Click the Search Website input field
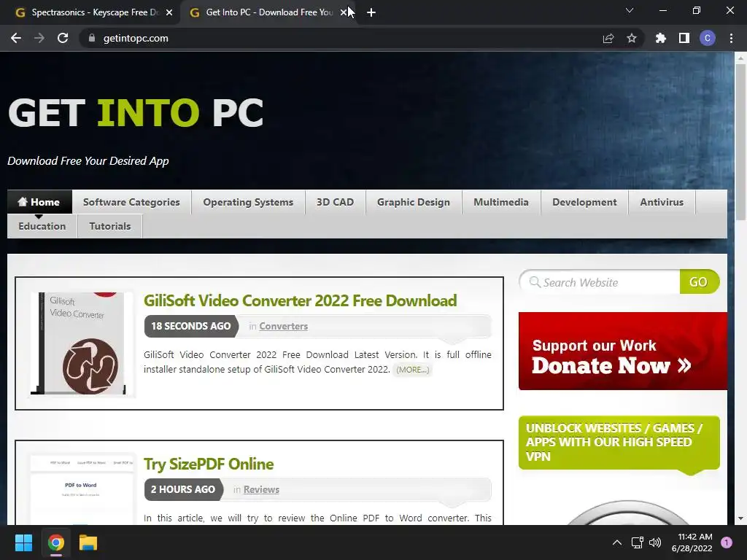Image resolution: width=747 pixels, height=560 pixels. (x=600, y=282)
